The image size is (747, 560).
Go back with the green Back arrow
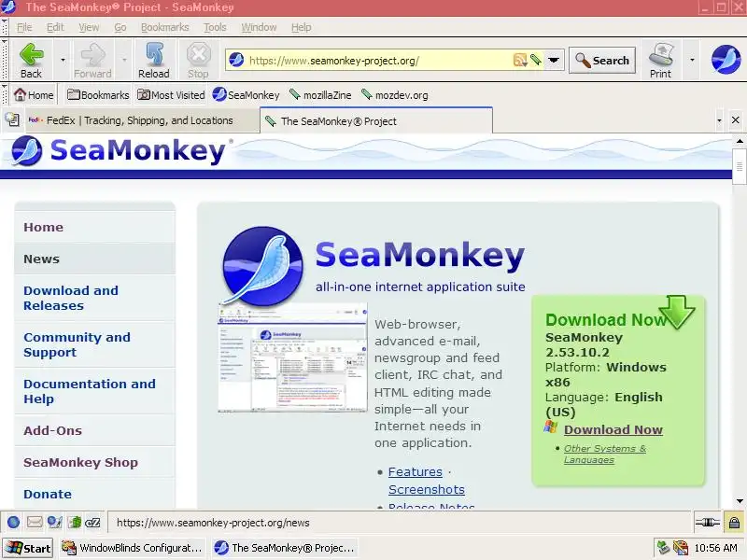pos(31,60)
